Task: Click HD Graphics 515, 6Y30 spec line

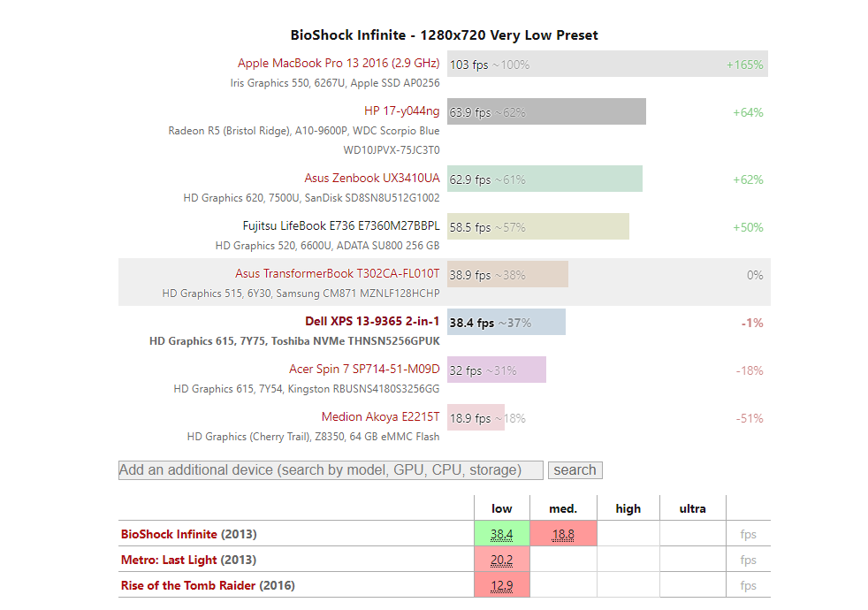Action: [x=301, y=293]
